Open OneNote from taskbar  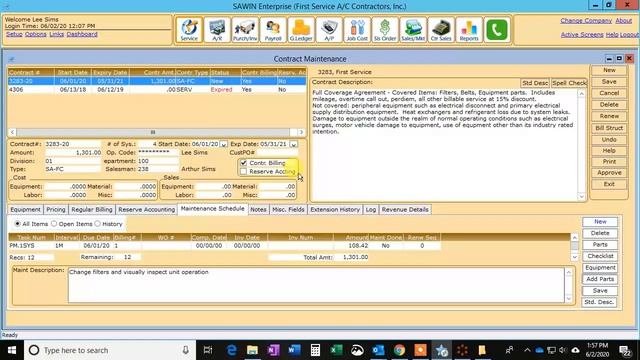[273, 350]
